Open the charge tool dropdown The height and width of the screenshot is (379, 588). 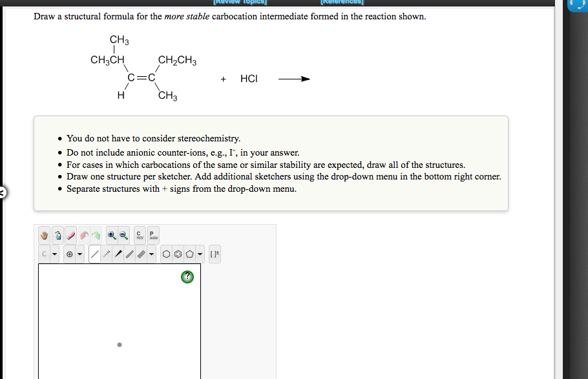79,253
